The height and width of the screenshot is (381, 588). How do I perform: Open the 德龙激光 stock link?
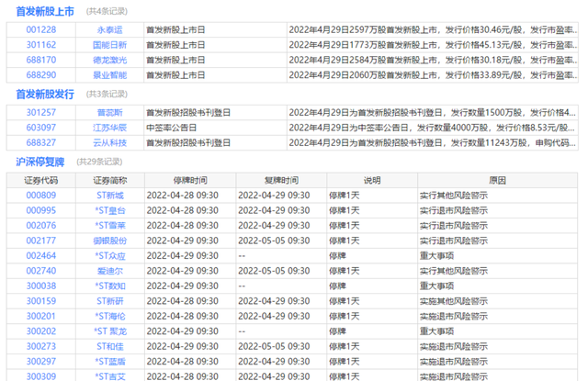[x=110, y=60]
